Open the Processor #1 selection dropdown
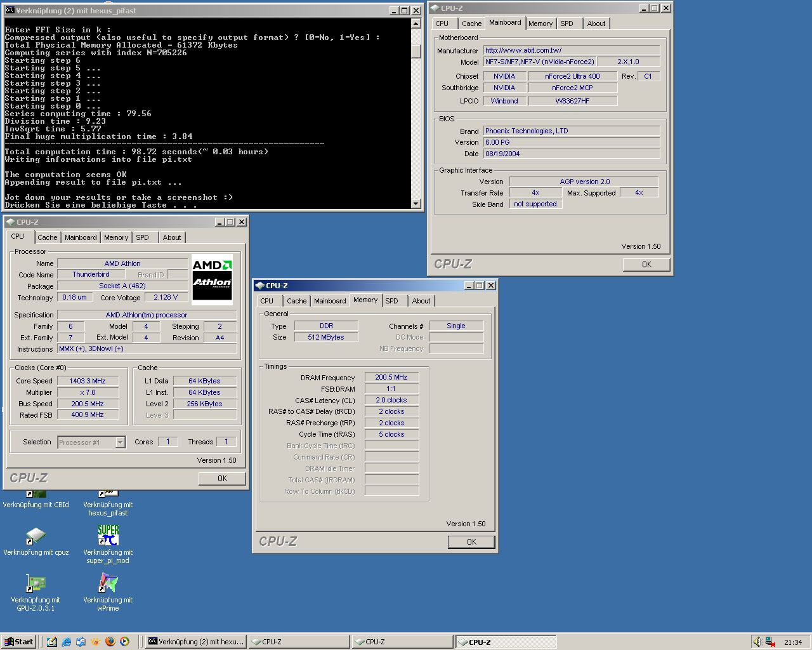The height and width of the screenshot is (650, 812). [121, 442]
